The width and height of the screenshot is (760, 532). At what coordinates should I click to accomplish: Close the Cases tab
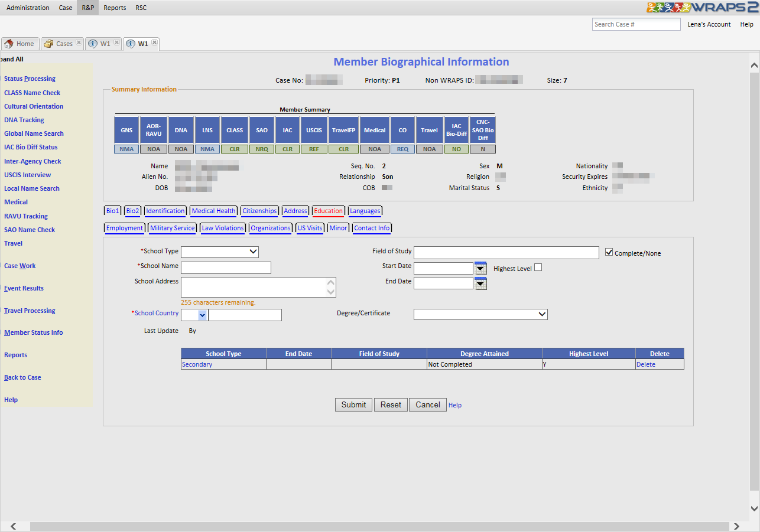coord(79,43)
